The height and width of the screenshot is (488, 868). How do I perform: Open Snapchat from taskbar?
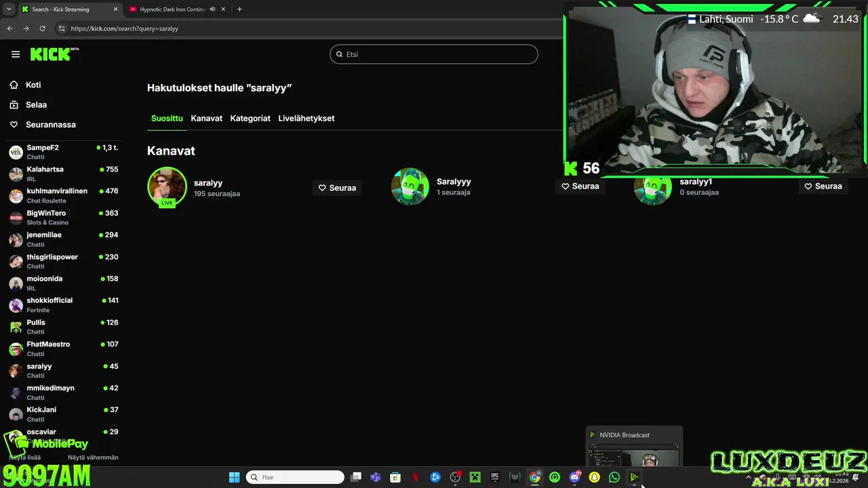point(595,477)
